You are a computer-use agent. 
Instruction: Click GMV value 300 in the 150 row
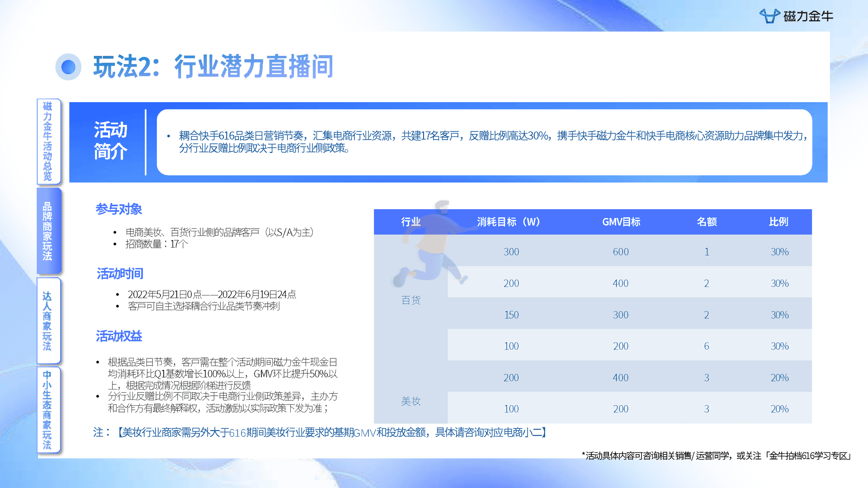(621, 315)
